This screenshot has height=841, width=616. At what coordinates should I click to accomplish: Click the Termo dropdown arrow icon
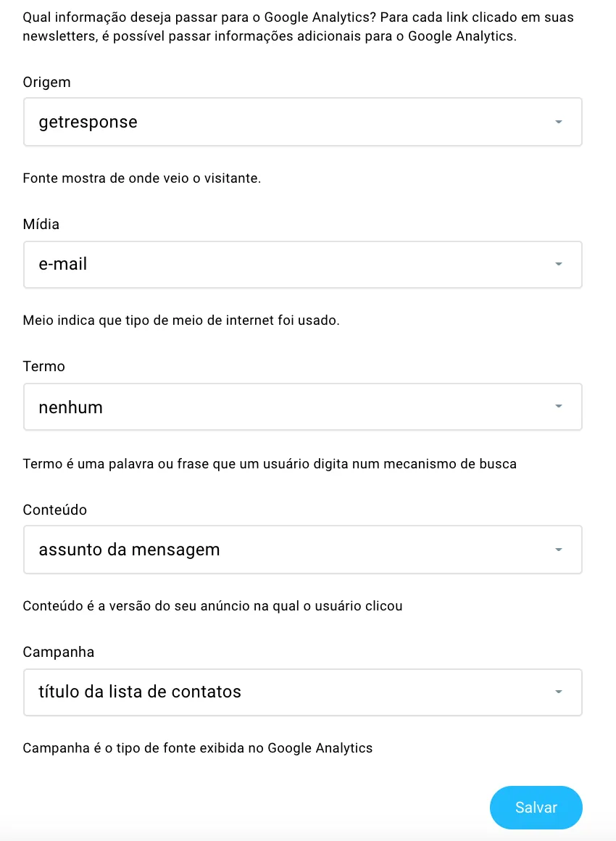pyautogui.click(x=559, y=406)
